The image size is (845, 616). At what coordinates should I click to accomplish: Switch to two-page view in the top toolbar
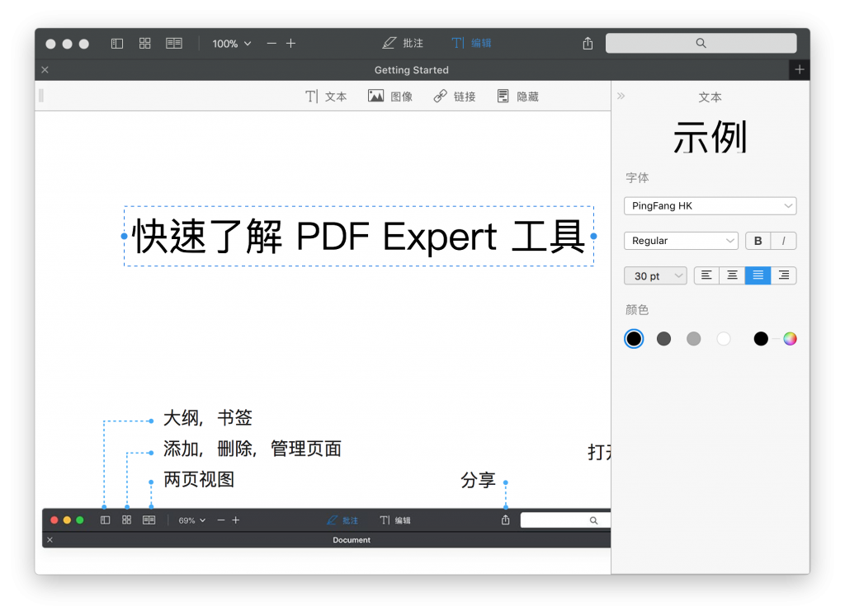pyautogui.click(x=174, y=44)
